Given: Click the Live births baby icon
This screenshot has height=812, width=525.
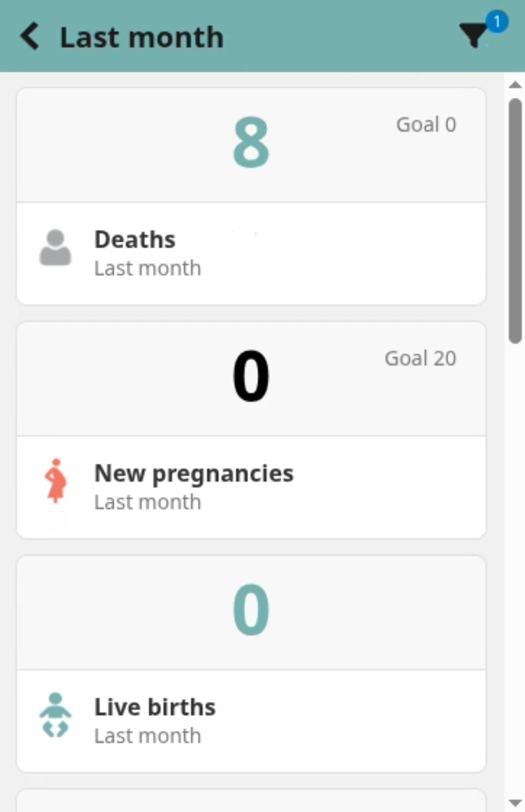Looking at the screenshot, I should point(55,714).
